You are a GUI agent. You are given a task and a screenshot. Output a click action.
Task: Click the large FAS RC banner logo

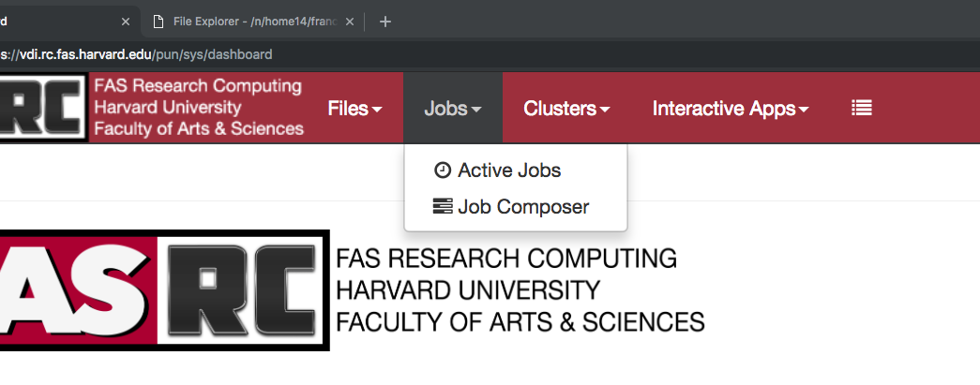pos(164,290)
